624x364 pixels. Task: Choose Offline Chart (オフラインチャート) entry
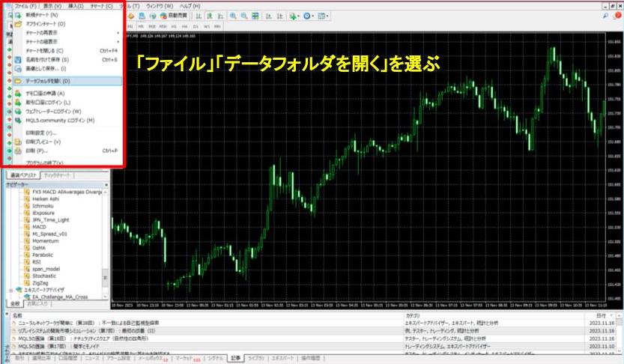point(67,24)
